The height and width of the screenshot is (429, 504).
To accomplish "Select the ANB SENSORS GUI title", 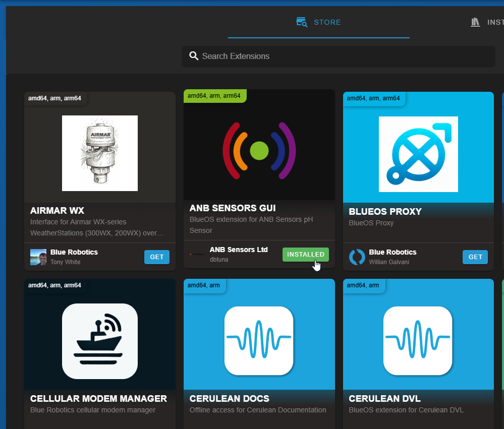I will (233, 208).
